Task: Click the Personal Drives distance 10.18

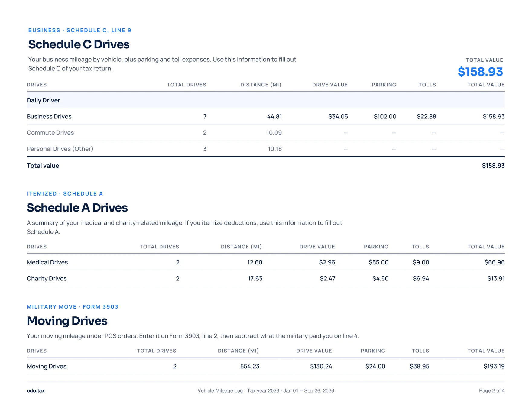Action: click(275, 149)
